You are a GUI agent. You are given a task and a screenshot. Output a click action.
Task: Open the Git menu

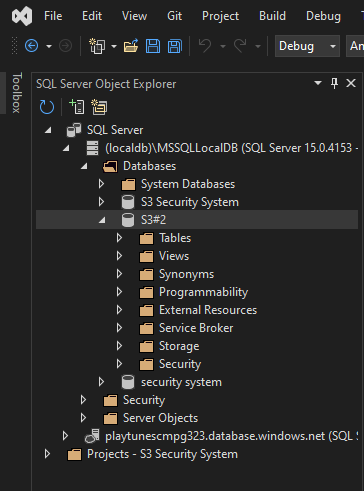pyautogui.click(x=174, y=16)
